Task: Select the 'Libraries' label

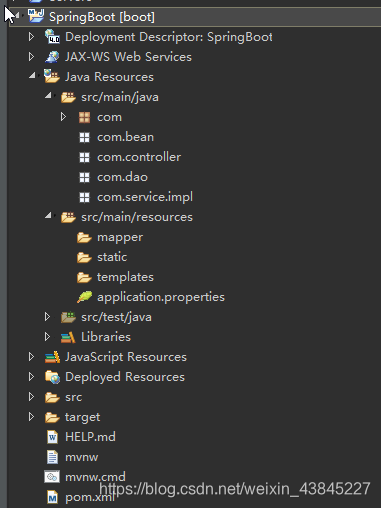Action: (106, 337)
